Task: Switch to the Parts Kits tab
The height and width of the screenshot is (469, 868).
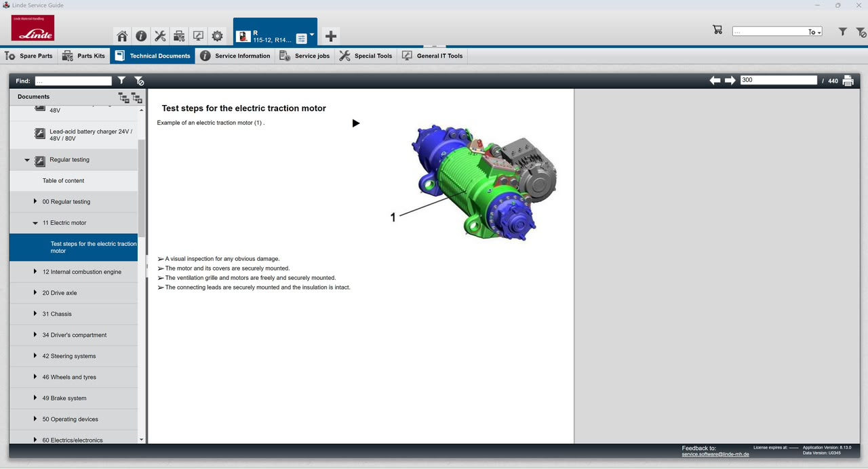Action: click(83, 56)
